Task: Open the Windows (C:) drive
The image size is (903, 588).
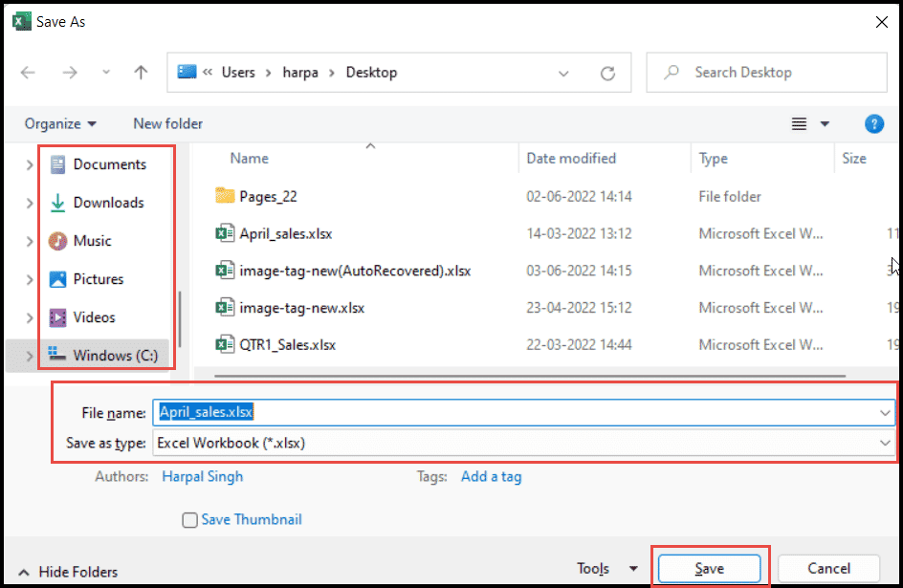Action: 115,355
